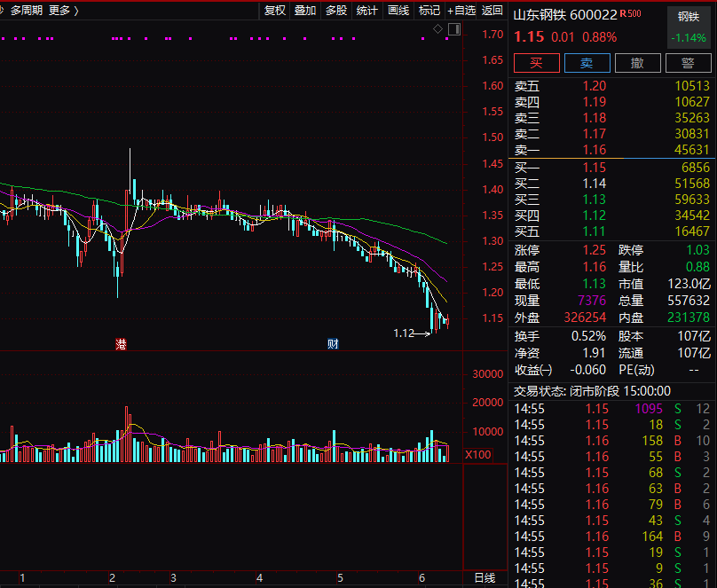Add stock via +自选 watchlist button
This screenshot has height=588, width=717.
pyautogui.click(x=461, y=11)
